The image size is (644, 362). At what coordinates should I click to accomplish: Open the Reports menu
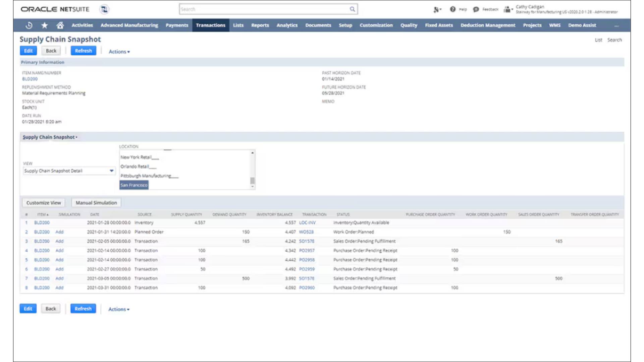tap(260, 25)
